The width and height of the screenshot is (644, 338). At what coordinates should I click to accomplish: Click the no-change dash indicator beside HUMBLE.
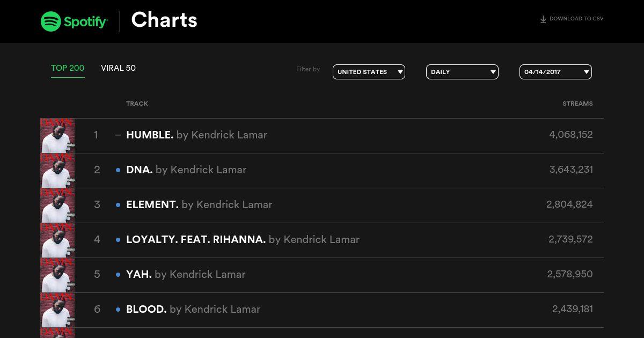118,135
